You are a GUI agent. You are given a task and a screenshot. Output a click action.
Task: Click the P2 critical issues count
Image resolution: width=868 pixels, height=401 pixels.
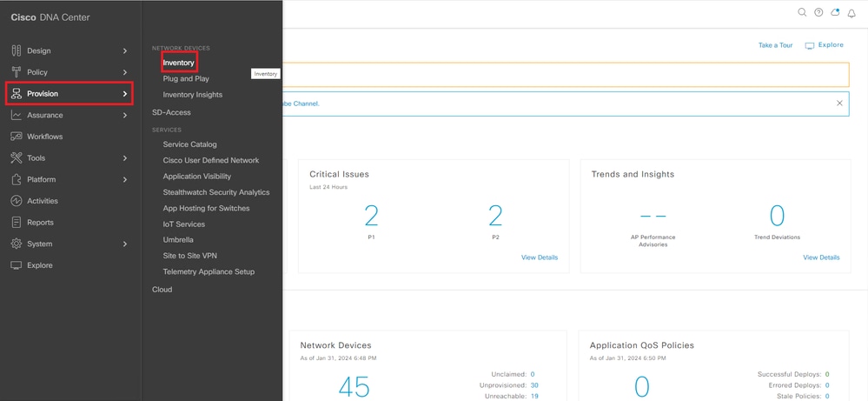[495, 216]
